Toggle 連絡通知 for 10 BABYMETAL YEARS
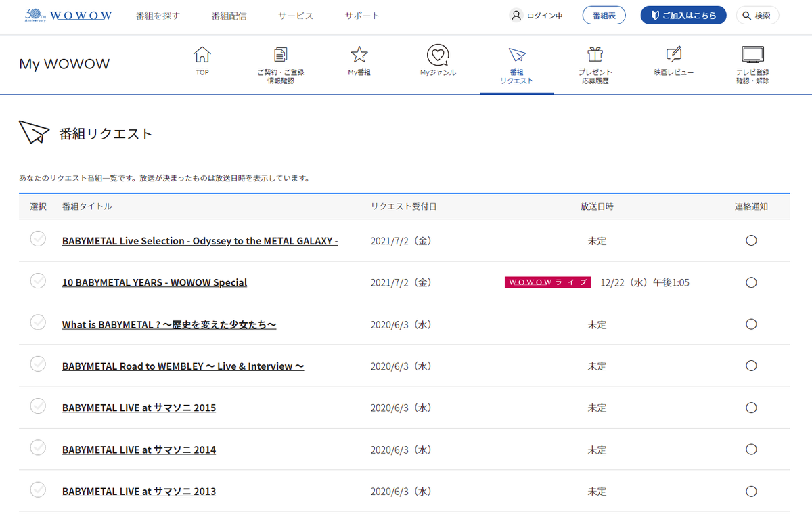812x524 pixels. (751, 282)
